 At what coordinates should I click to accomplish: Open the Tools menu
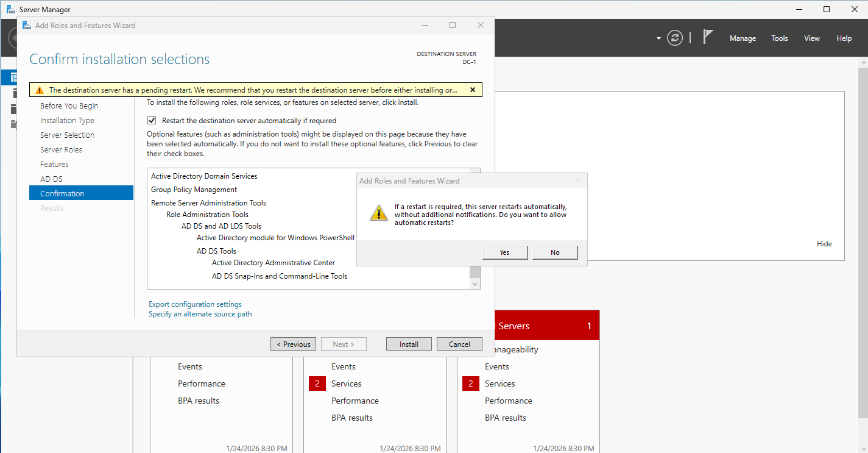780,38
